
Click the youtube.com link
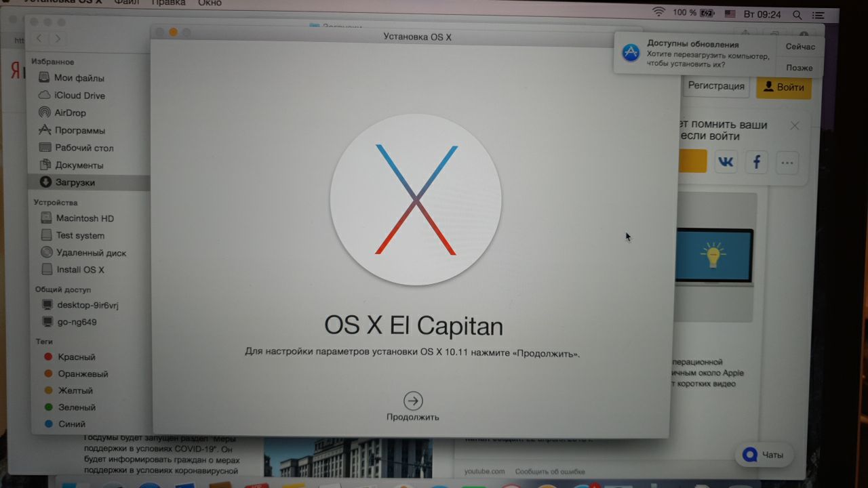point(484,472)
